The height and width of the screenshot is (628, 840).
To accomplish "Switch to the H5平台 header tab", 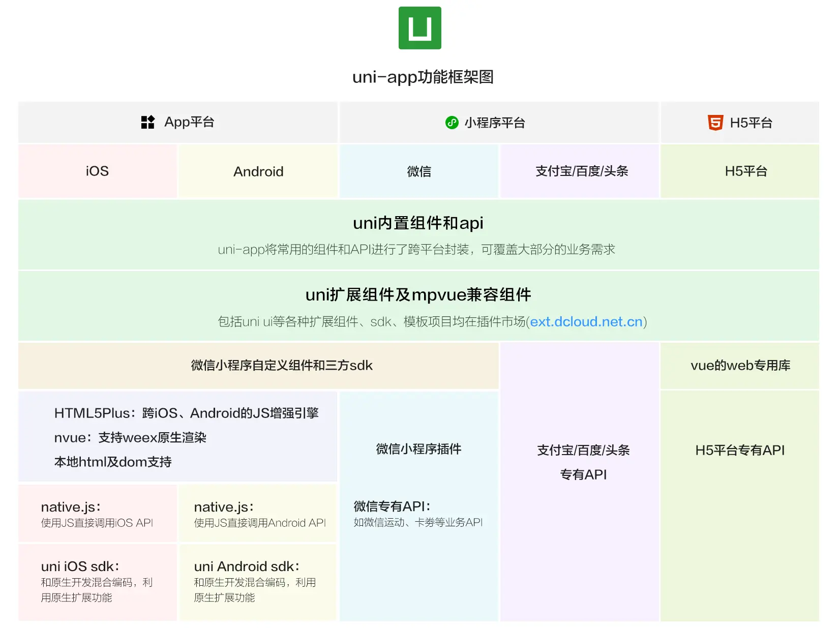I will click(740, 123).
